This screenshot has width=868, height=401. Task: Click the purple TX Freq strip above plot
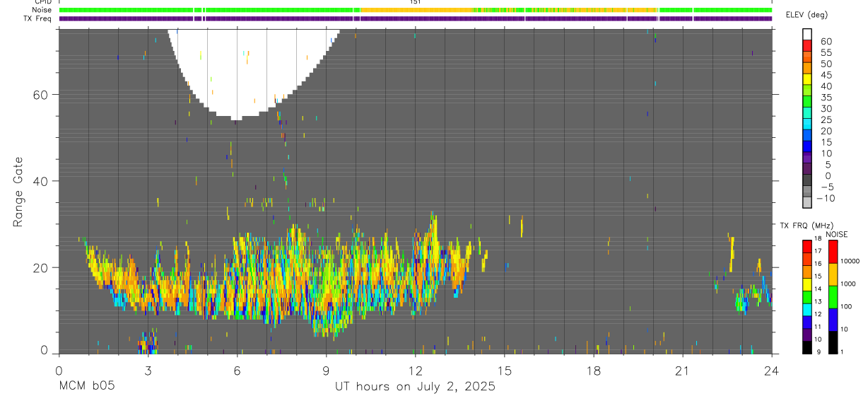pos(416,18)
